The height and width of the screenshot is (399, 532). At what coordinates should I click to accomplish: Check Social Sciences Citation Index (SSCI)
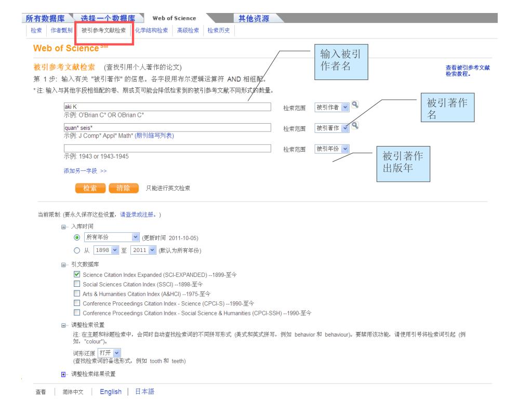[77, 284]
